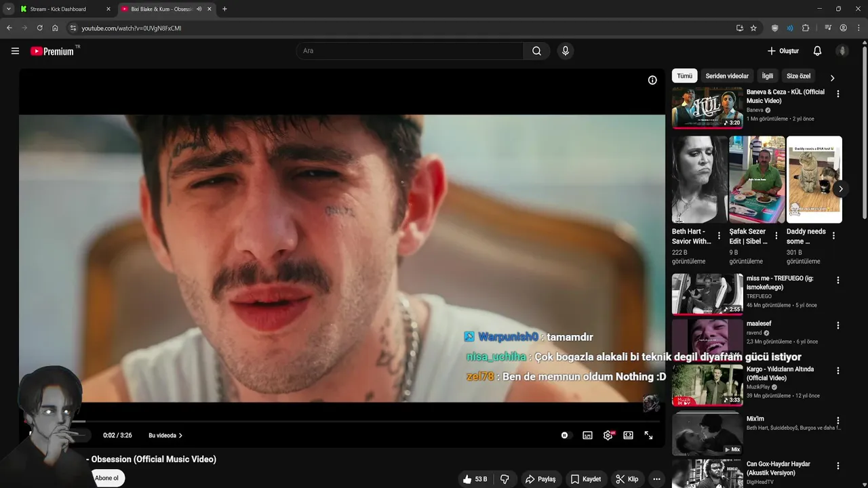Enter fullscreen mode
Image resolution: width=868 pixels, height=488 pixels.
point(648,435)
